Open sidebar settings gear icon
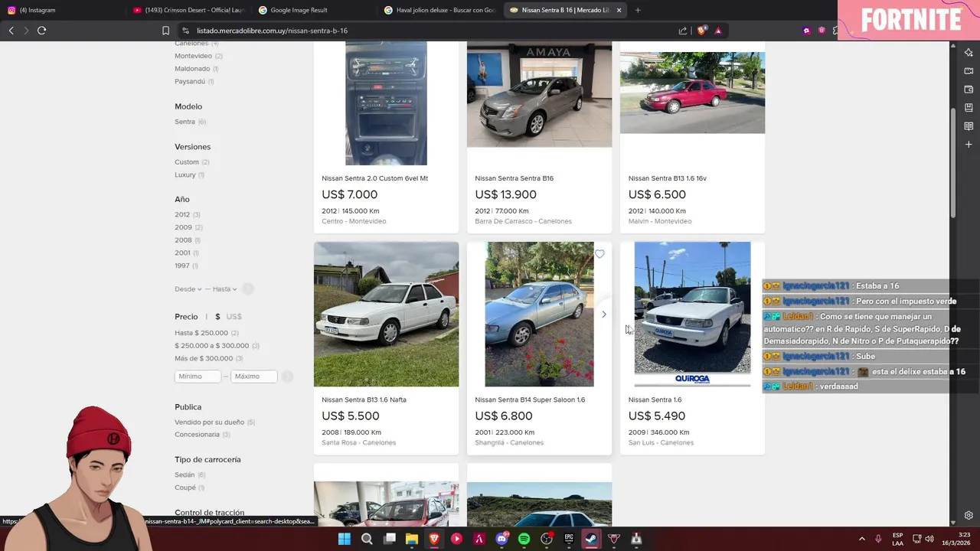This screenshot has height=551, width=980. [x=969, y=515]
